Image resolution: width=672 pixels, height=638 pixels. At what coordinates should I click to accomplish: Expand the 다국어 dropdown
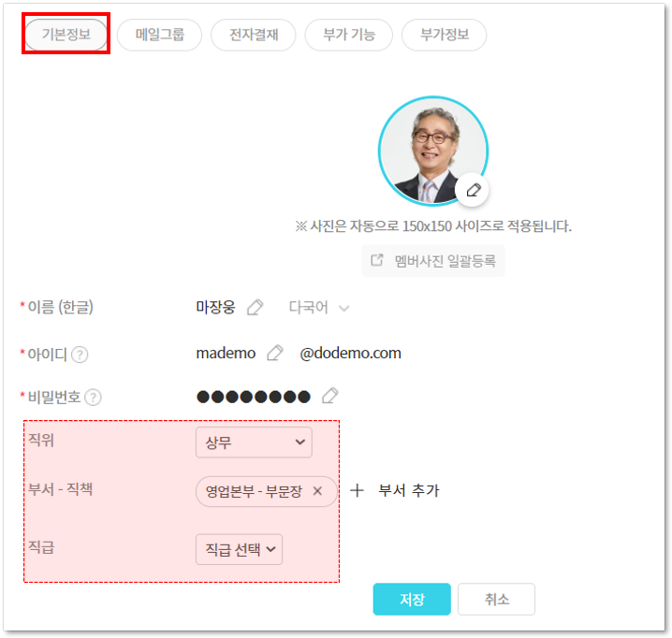tap(318, 308)
